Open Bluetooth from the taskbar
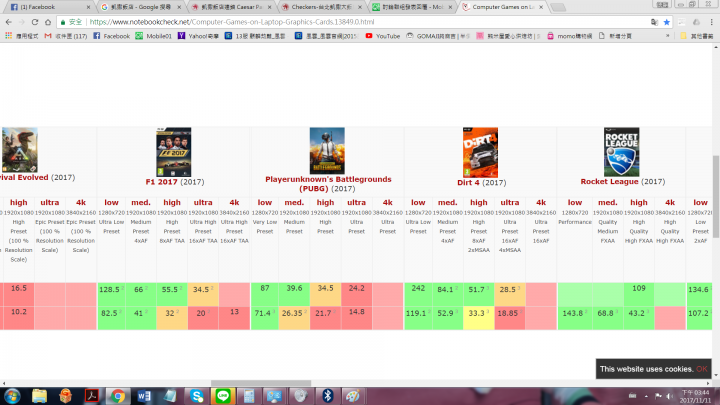This screenshot has height=405, width=720. (x=327, y=396)
